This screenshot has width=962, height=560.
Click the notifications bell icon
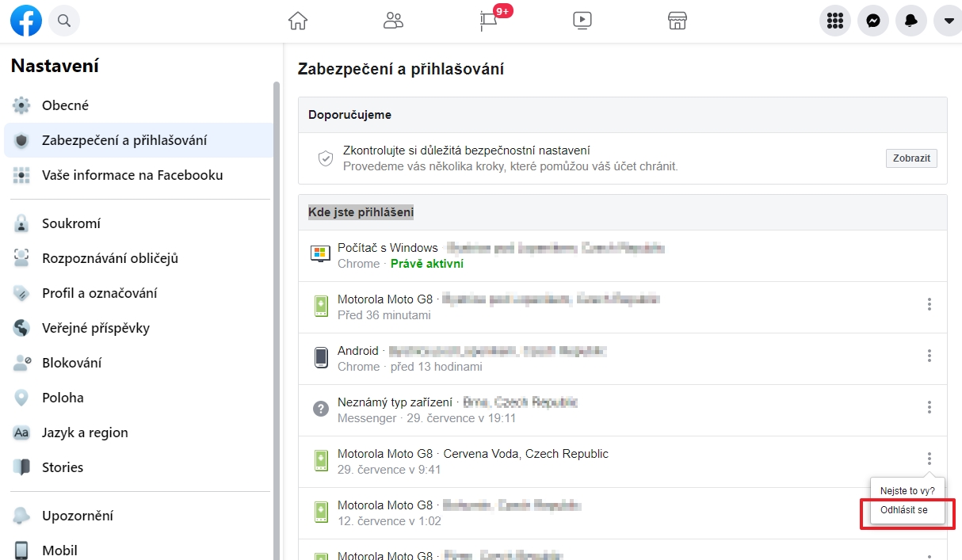910,20
